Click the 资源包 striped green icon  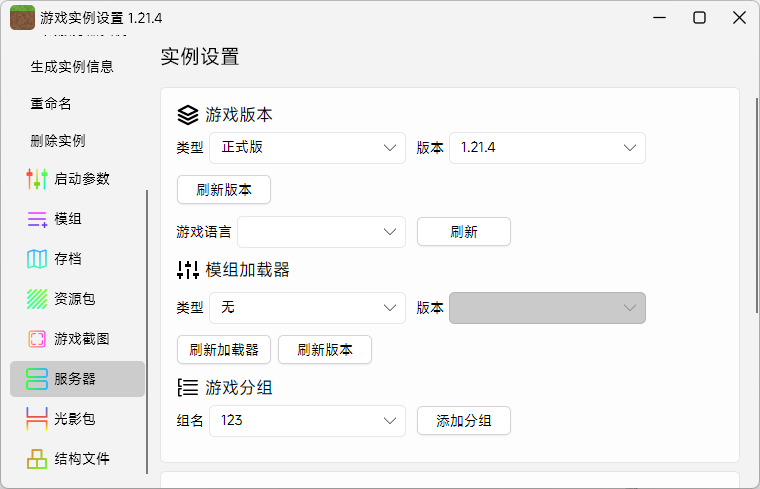(x=37, y=299)
